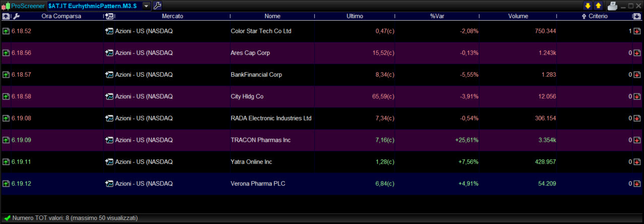
Task: Click the ProScreener candlestick logo icon
Action: 6,6
